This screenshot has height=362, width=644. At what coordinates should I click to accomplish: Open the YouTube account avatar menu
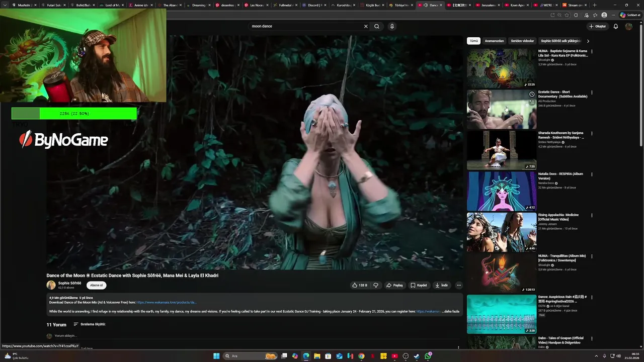[628, 26]
